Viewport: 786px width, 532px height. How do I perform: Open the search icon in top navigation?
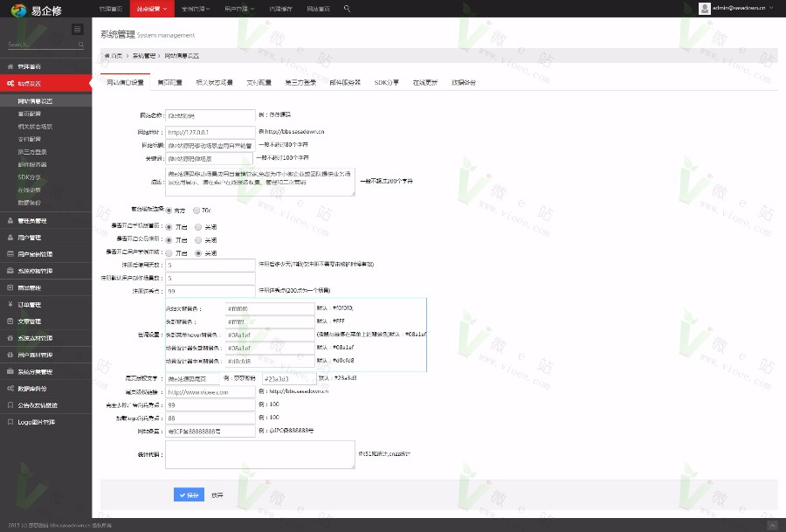pyautogui.click(x=347, y=9)
